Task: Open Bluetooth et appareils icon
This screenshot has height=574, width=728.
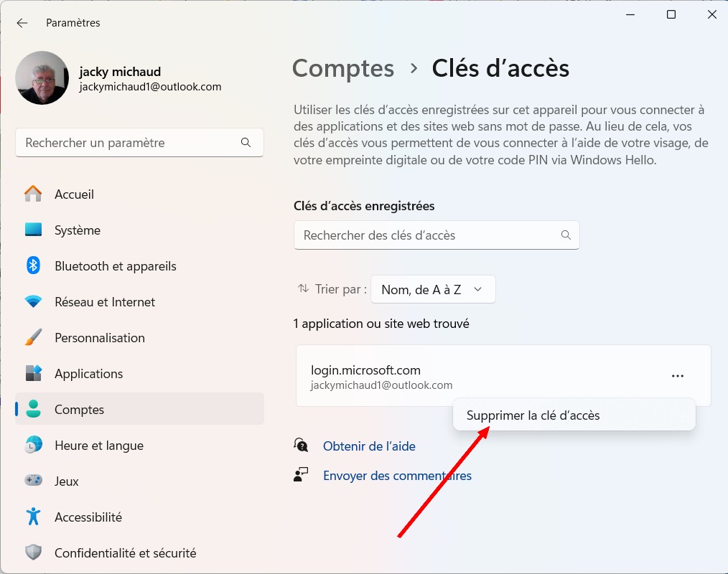Action: [33, 266]
